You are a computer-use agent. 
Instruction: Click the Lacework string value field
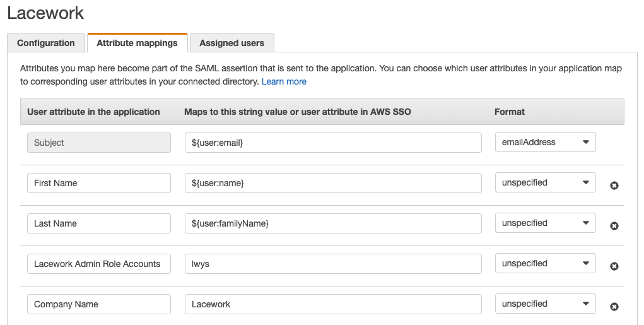(333, 304)
